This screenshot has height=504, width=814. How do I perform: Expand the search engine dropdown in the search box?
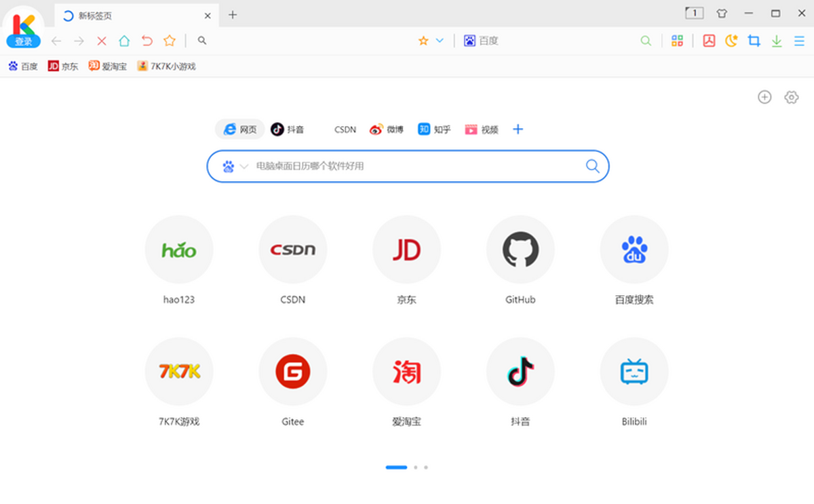244,166
